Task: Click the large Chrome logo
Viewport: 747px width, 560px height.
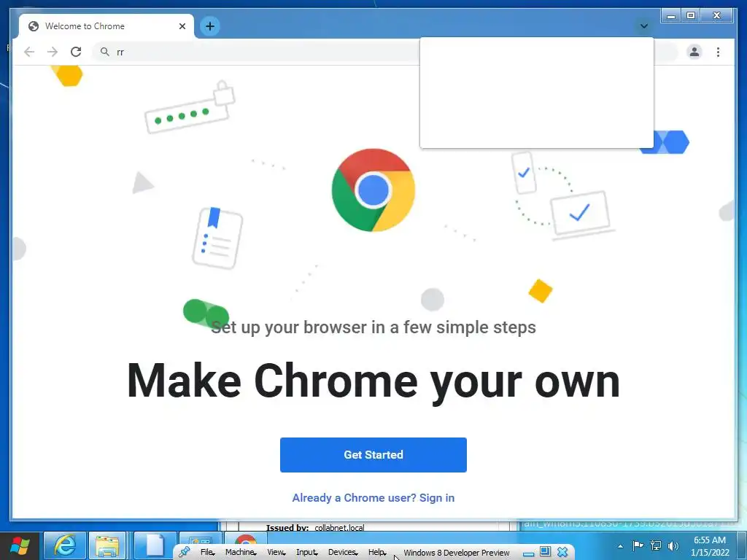Action: (x=373, y=190)
